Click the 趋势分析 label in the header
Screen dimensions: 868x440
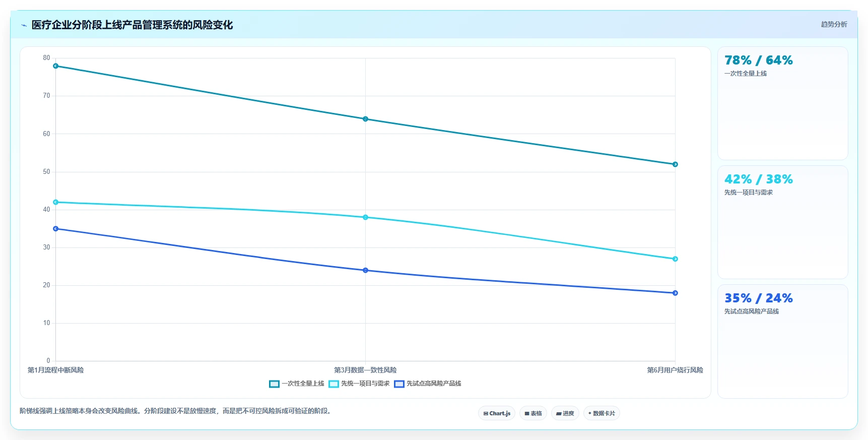pyautogui.click(x=834, y=24)
